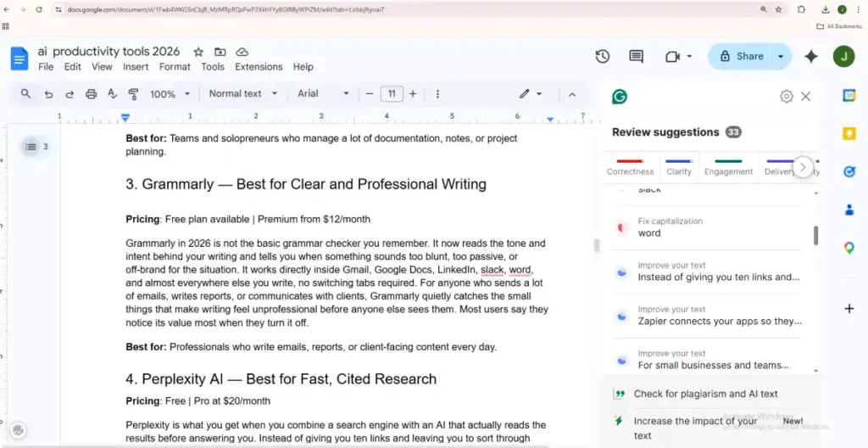Click the Share button
This screenshot has width=868, height=448.
741,56
